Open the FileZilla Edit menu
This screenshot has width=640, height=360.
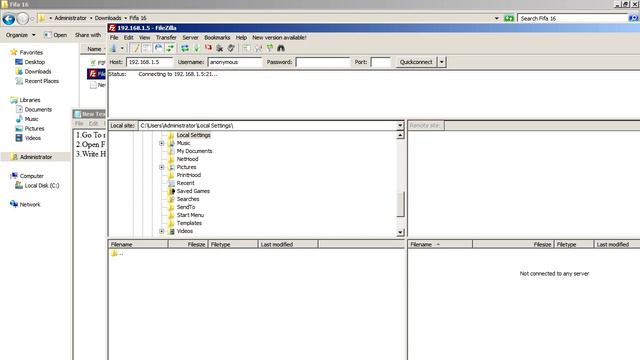[x=129, y=37]
